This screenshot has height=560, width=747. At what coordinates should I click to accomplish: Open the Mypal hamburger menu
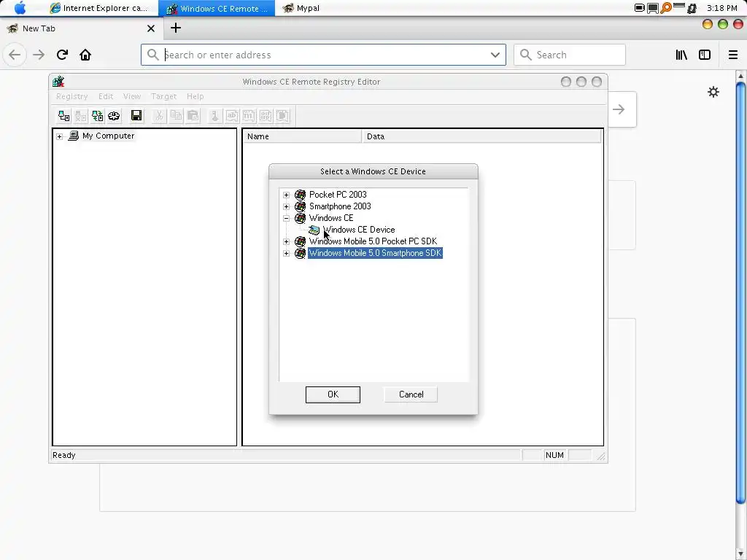[733, 55]
